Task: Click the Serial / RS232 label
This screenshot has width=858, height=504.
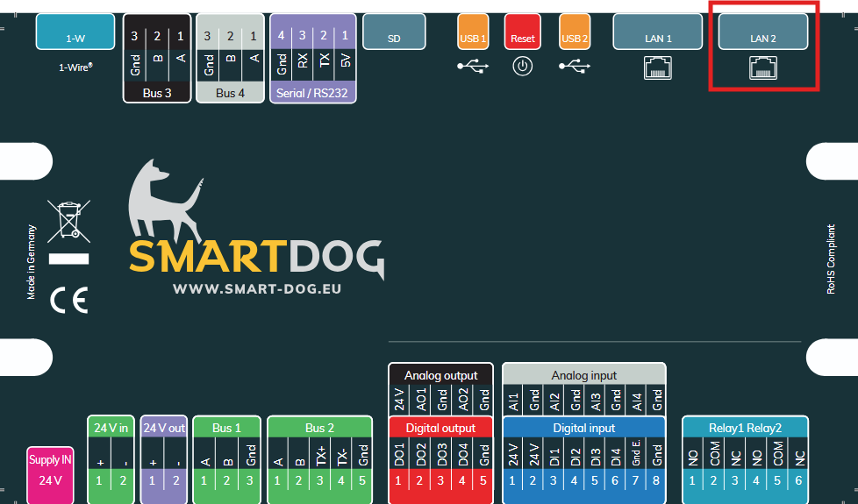Action: [313, 92]
